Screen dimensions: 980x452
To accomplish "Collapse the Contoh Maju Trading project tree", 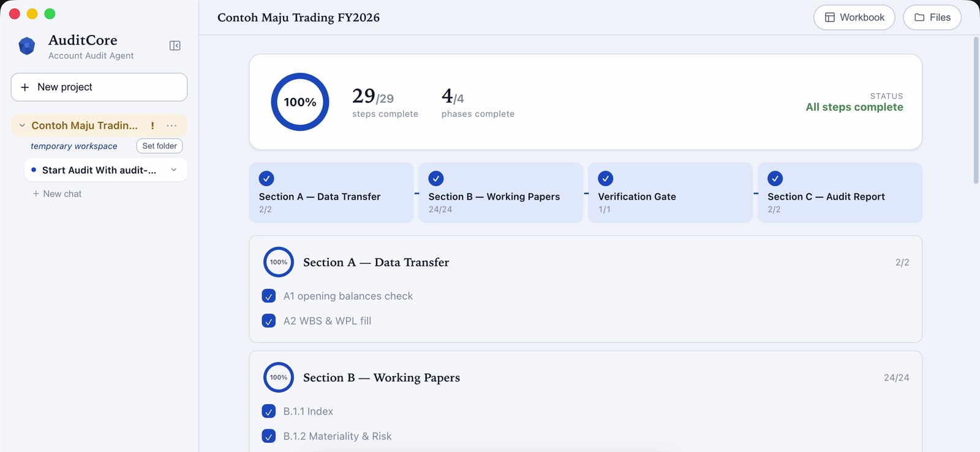I will [x=22, y=126].
